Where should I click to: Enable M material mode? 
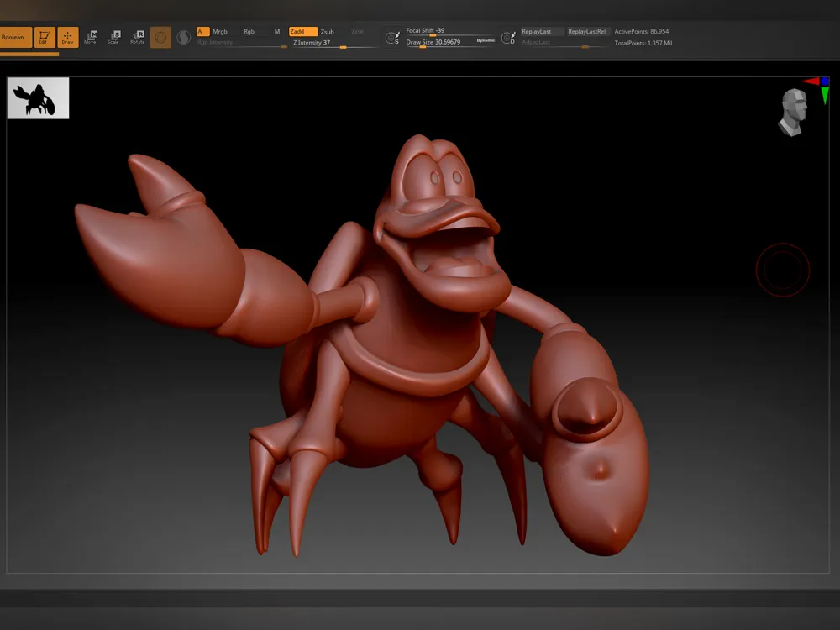tap(277, 32)
